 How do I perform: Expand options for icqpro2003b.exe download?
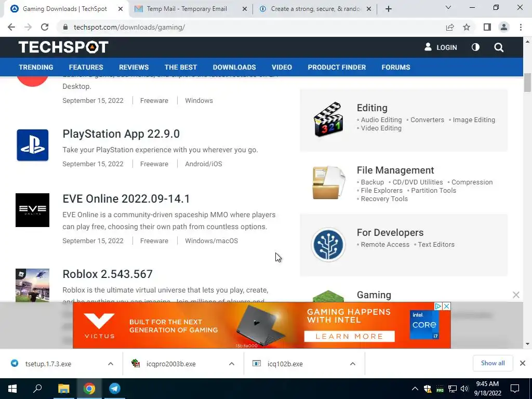pyautogui.click(x=232, y=364)
